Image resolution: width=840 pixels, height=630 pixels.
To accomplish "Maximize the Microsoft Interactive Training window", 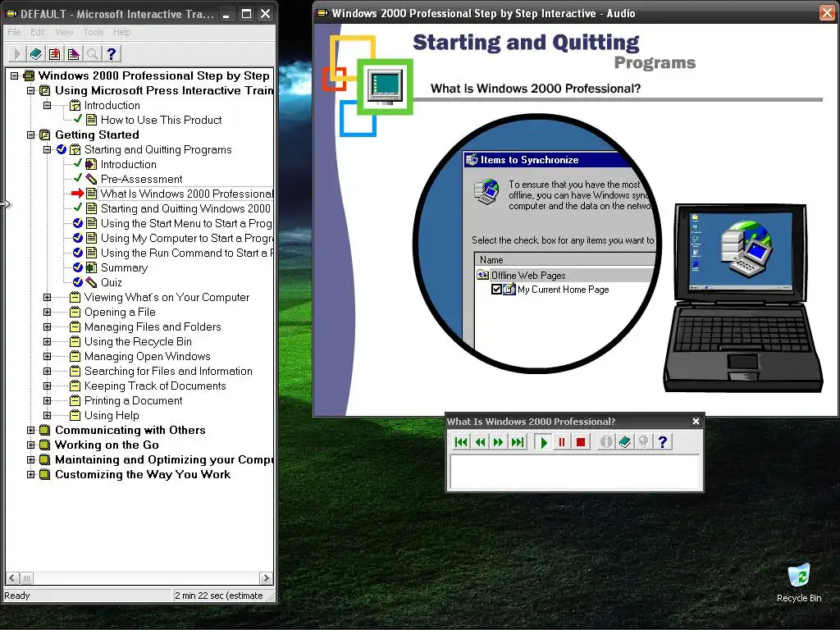I will [246, 14].
